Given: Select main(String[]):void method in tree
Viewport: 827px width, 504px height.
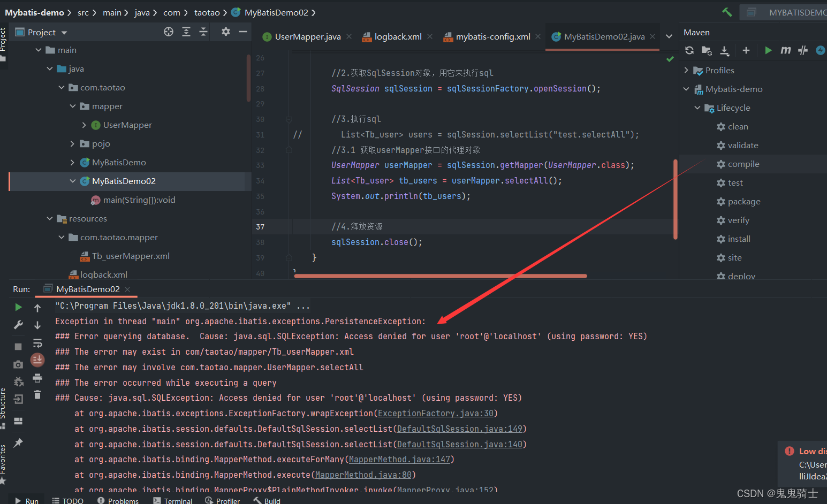Looking at the screenshot, I should tap(139, 200).
